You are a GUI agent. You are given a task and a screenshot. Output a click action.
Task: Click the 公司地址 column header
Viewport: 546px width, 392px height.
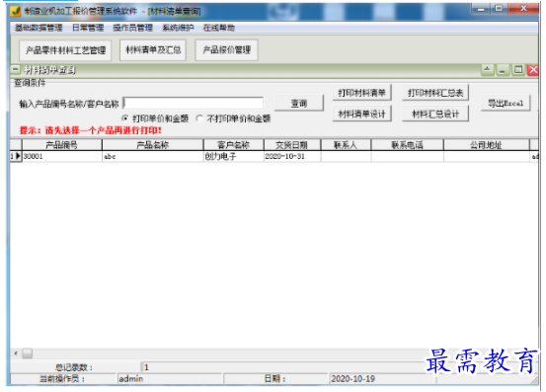click(487, 145)
